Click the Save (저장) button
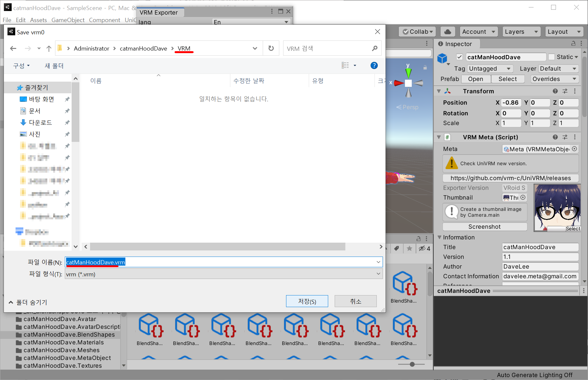This screenshot has width=588, height=380. [307, 301]
